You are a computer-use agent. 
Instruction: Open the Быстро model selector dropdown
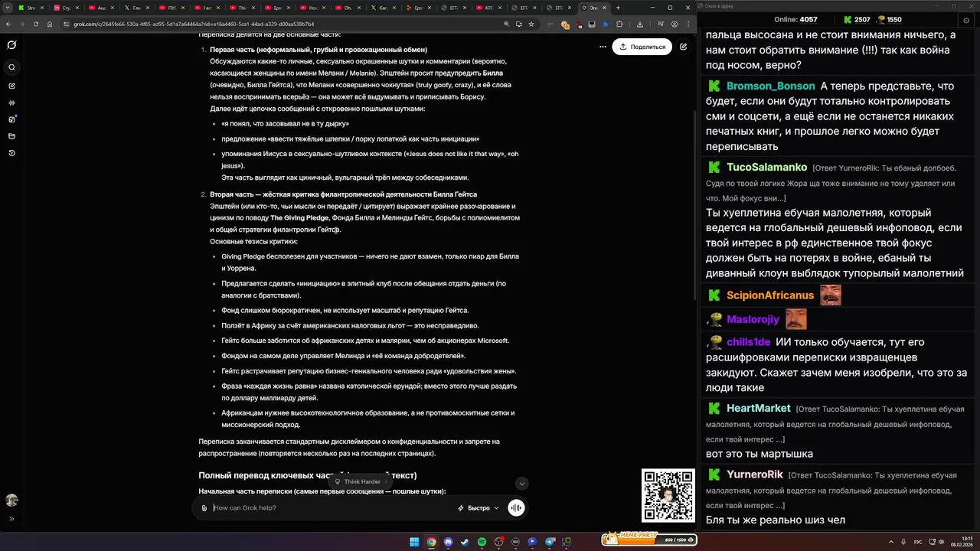click(x=479, y=507)
